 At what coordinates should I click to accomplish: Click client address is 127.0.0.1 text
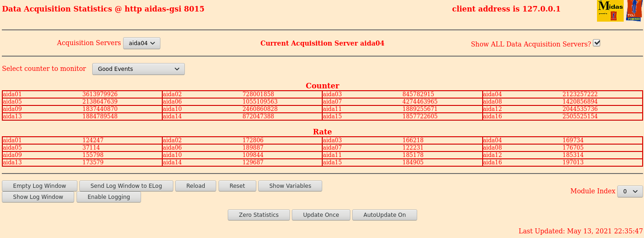[x=506, y=9]
